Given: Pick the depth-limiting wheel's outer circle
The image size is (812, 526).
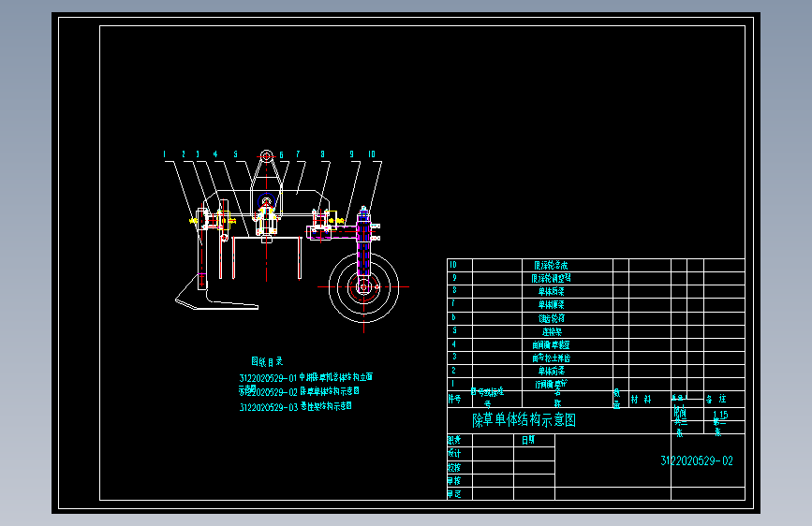Looking at the screenshot, I should coord(363,286).
